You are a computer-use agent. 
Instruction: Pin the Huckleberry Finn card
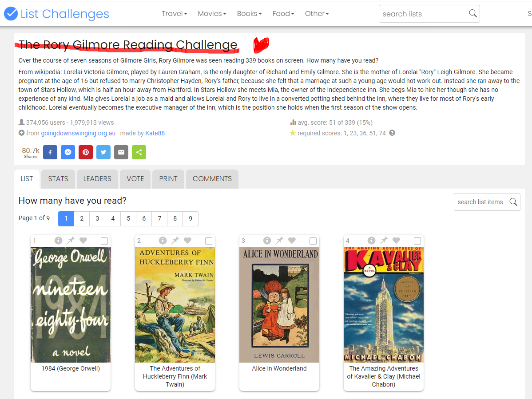click(x=175, y=241)
